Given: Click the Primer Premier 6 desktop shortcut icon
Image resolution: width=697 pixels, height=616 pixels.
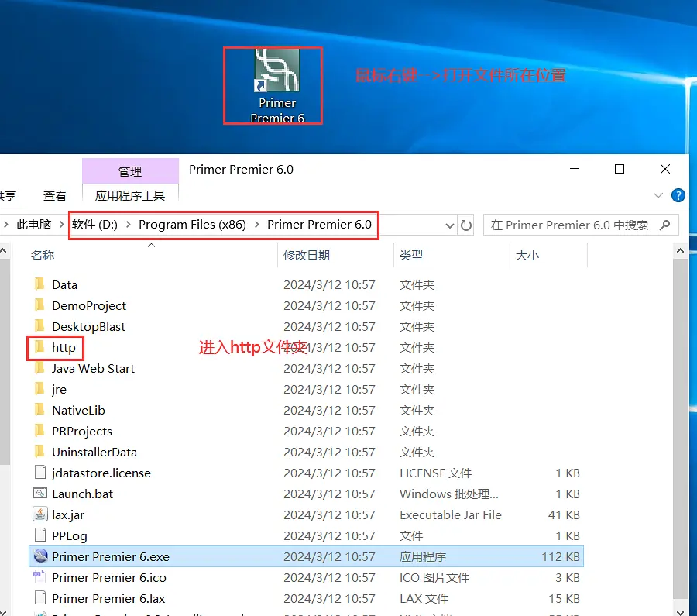Looking at the screenshot, I should [276, 71].
